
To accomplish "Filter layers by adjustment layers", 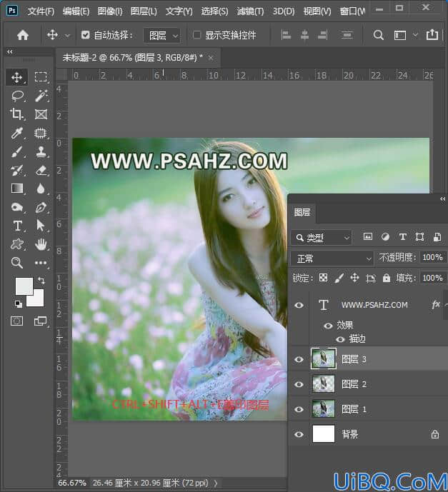I will (385, 237).
